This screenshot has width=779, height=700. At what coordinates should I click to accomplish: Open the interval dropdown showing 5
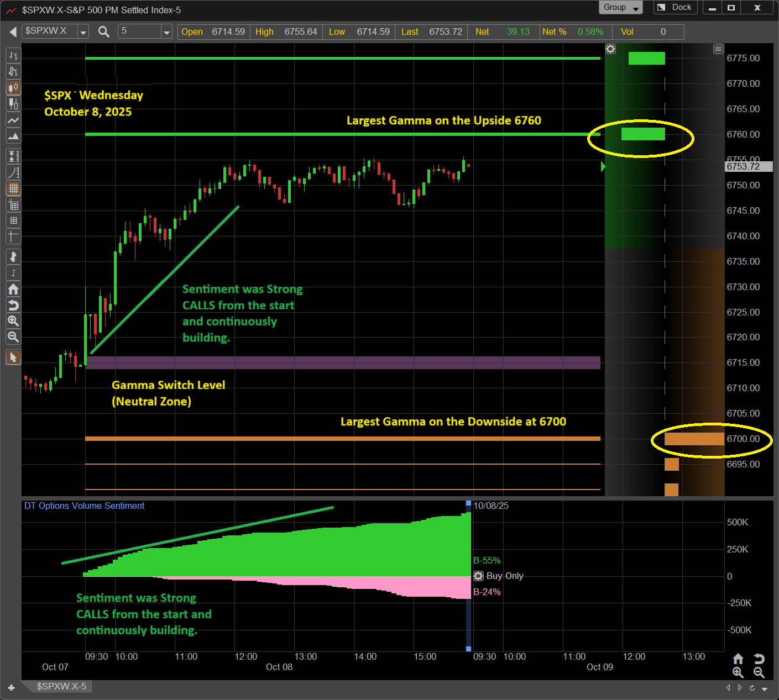[166, 32]
